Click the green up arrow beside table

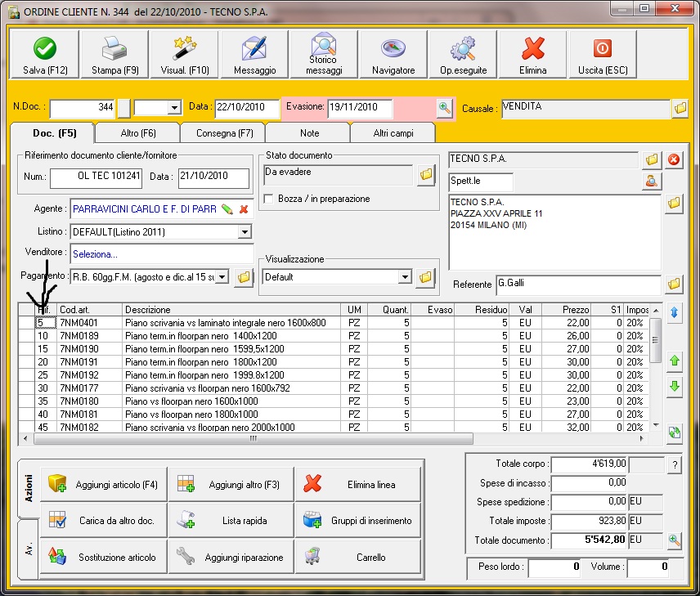[675, 360]
